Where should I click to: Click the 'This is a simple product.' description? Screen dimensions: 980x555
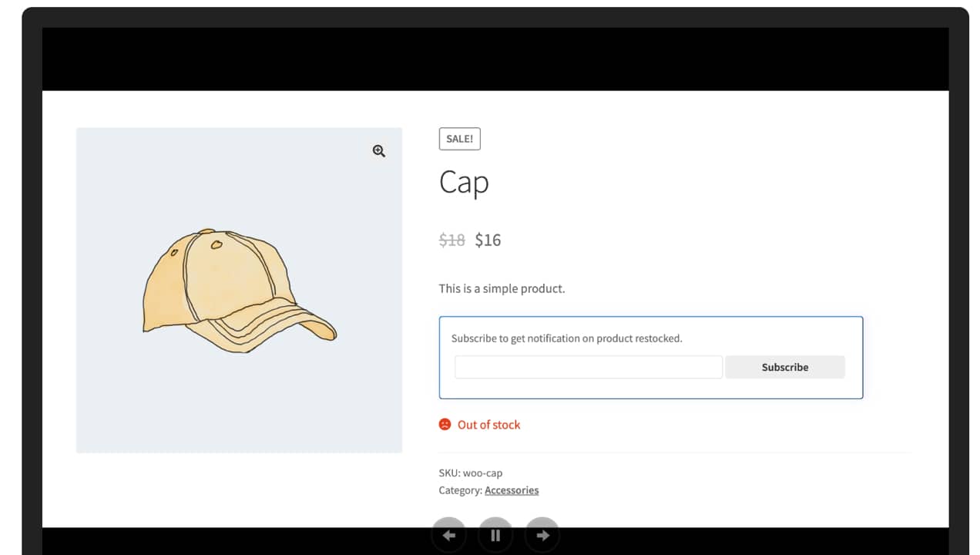(x=502, y=288)
